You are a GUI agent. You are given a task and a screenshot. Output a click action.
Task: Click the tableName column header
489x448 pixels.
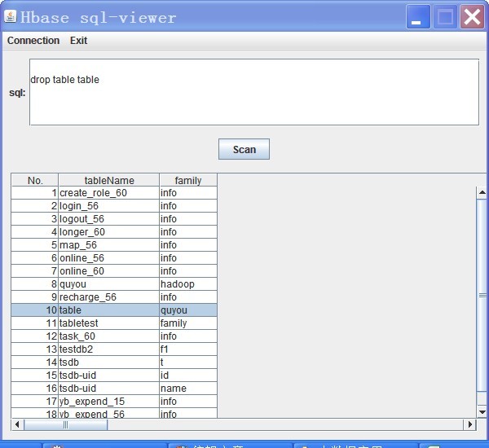click(109, 180)
